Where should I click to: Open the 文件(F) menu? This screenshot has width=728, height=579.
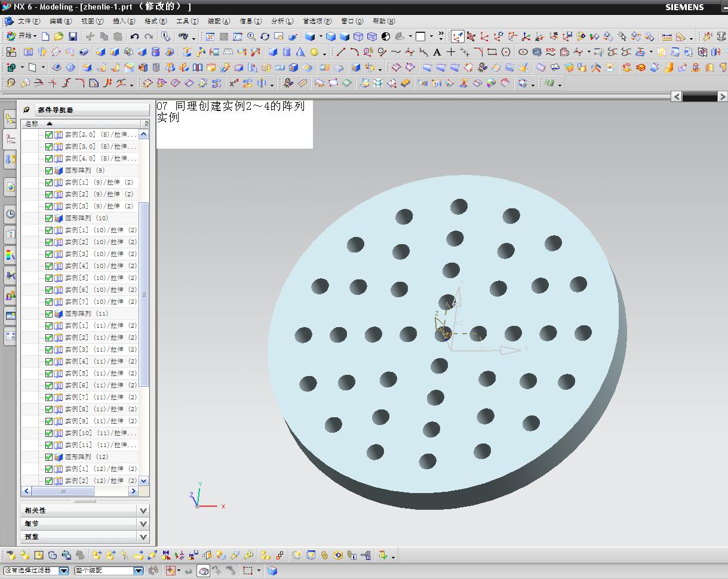[x=29, y=21]
